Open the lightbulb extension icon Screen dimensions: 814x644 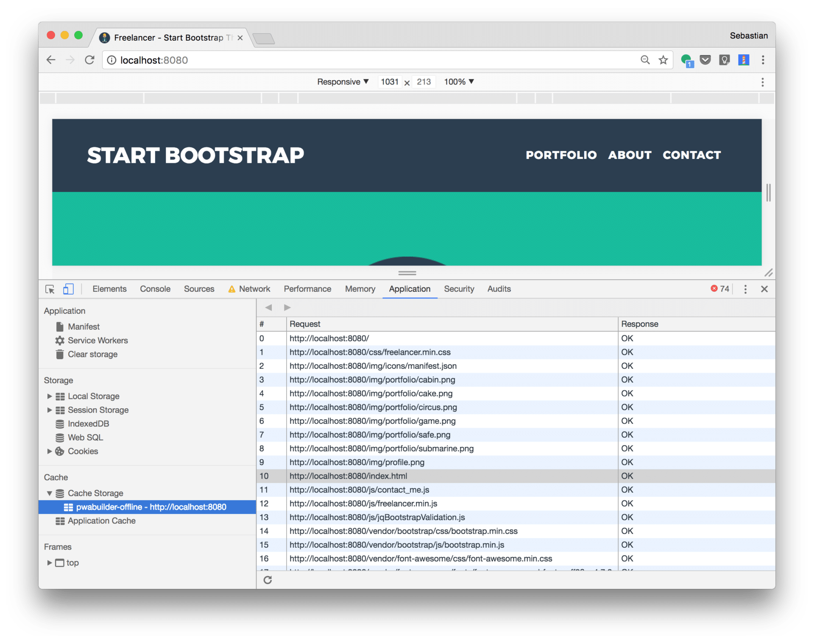tap(724, 60)
